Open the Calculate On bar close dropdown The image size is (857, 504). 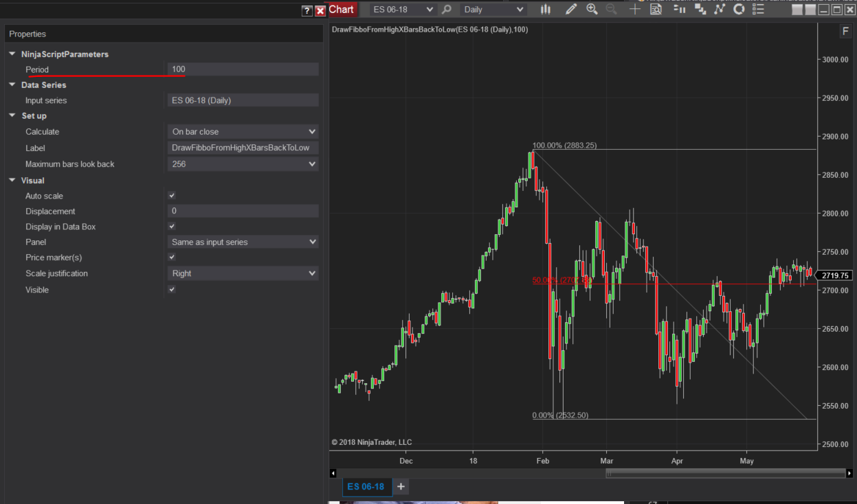[243, 131]
